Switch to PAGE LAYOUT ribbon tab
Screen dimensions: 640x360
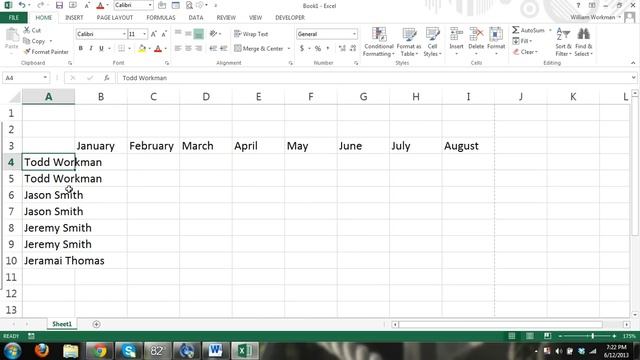pyautogui.click(x=115, y=18)
